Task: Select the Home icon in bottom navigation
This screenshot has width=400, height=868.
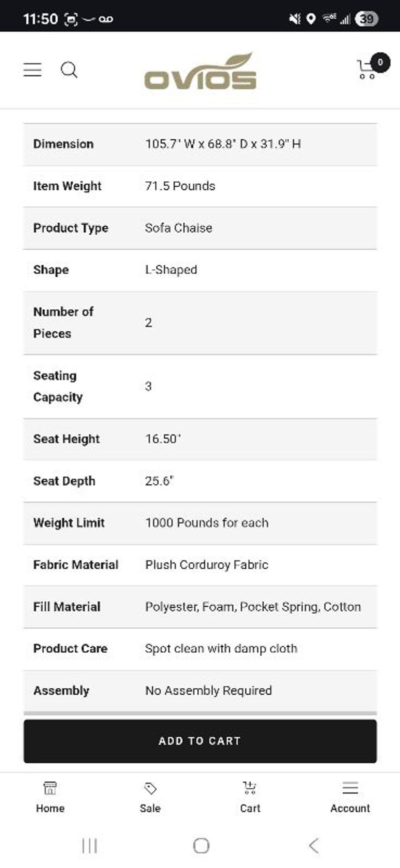Action: pos(50,789)
